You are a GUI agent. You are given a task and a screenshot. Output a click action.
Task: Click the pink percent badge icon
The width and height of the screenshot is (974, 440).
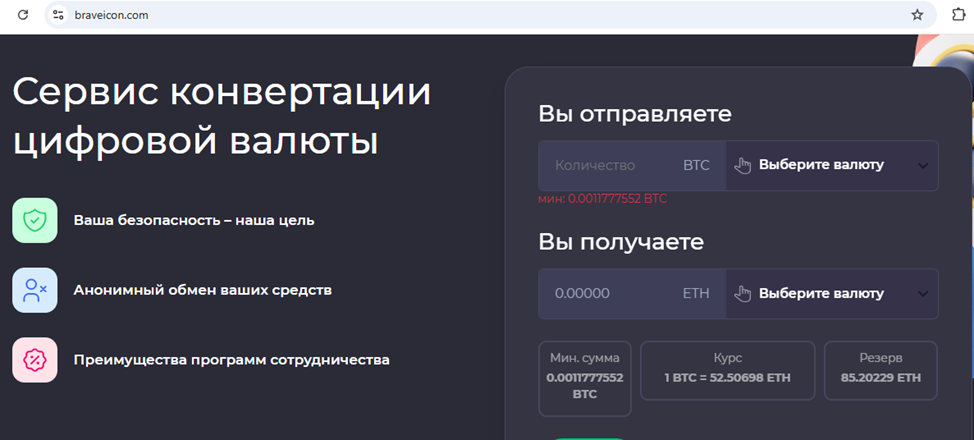tap(35, 359)
